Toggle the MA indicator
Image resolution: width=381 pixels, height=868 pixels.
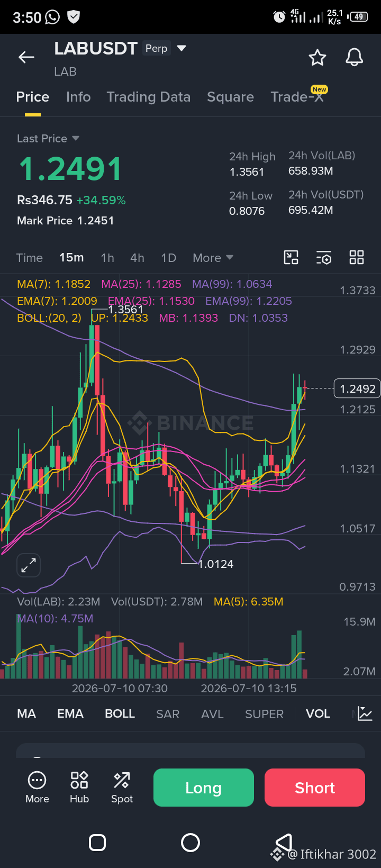pos(26,713)
